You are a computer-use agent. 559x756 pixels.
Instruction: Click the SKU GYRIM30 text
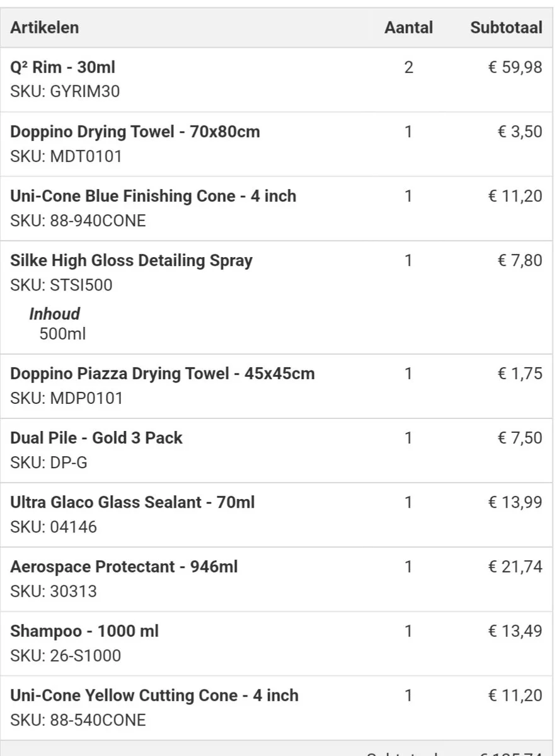pos(65,92)
